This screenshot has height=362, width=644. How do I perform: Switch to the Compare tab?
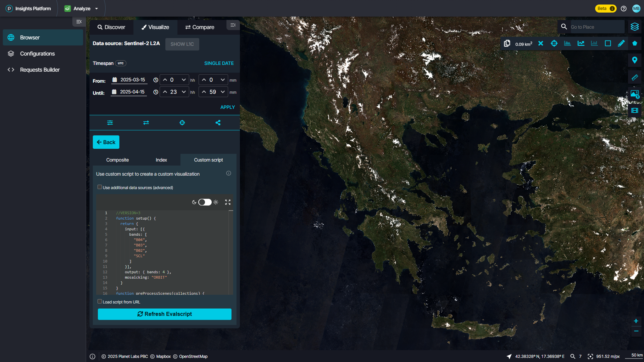pos(200,27)
